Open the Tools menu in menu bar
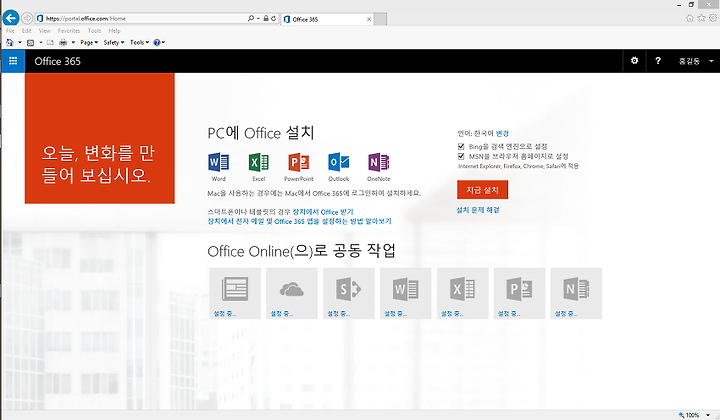The image size is (720, 420). click(x=94, y=31)
